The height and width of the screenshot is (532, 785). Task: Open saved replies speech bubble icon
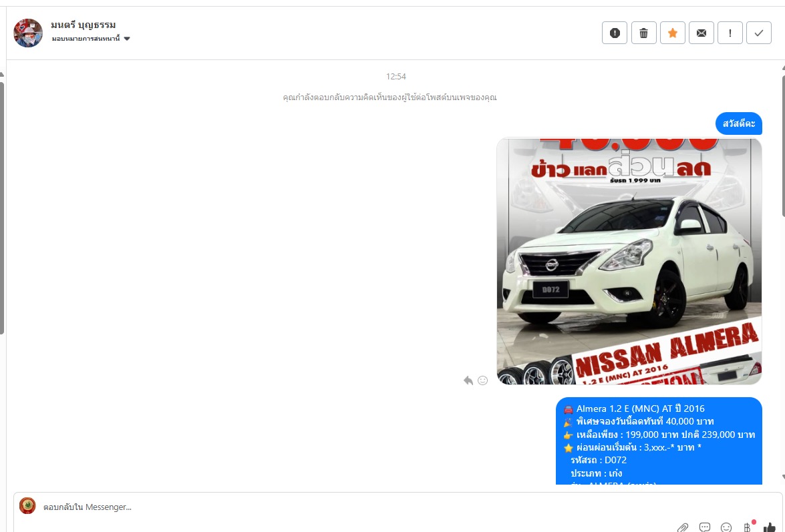coord(704,527)
